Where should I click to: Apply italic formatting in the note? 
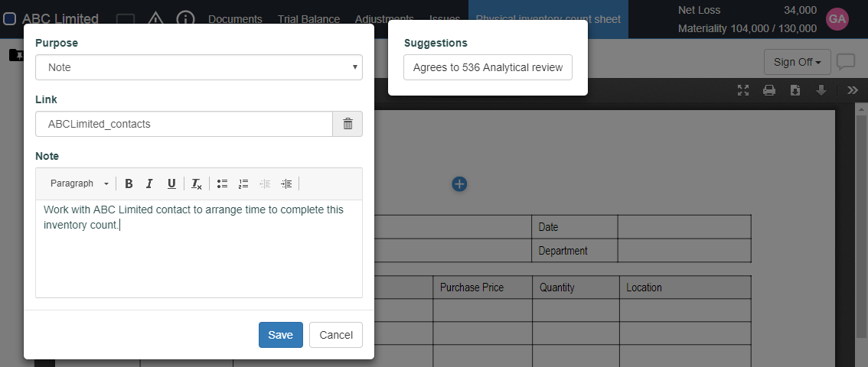(150, 183)
